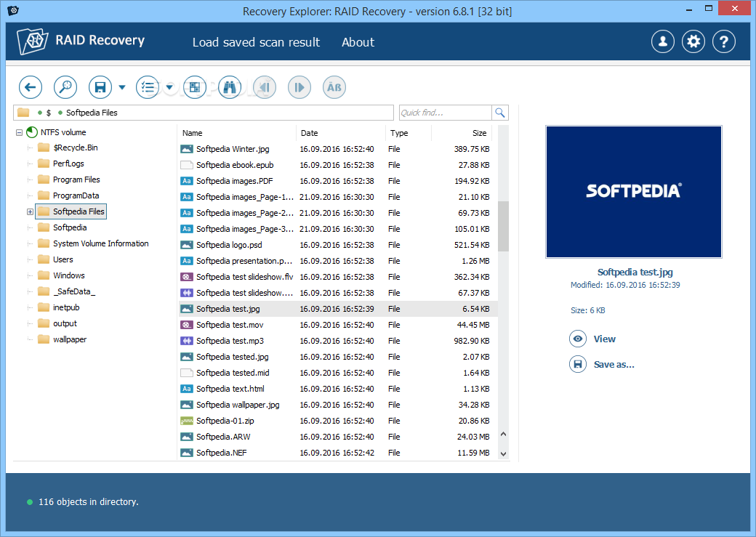Click the find previous toolbar icon

pos(265,87)
